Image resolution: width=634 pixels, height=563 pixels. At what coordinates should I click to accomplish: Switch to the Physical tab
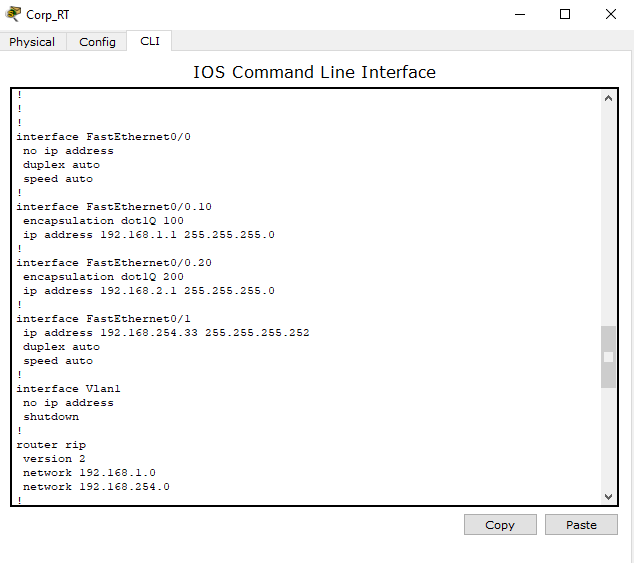click(x=32, y=42)
